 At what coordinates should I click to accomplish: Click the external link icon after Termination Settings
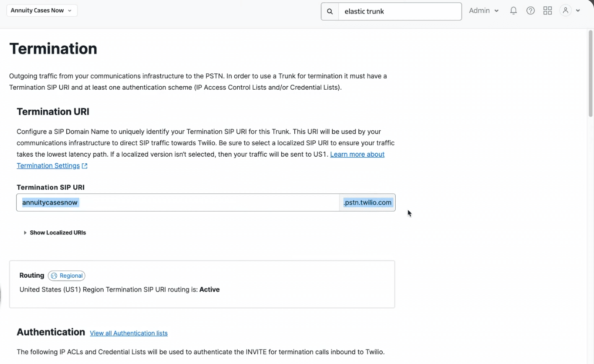pyautogui.click(x=85, y=166)
